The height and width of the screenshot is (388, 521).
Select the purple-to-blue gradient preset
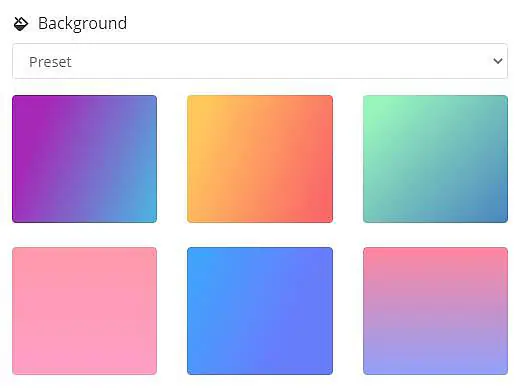coord(84,159)
